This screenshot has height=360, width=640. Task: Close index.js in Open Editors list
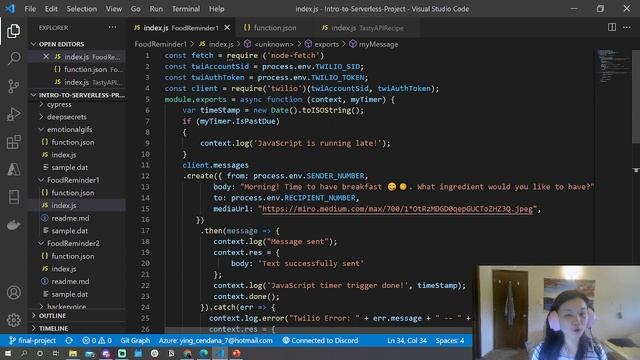coord(46,56)
